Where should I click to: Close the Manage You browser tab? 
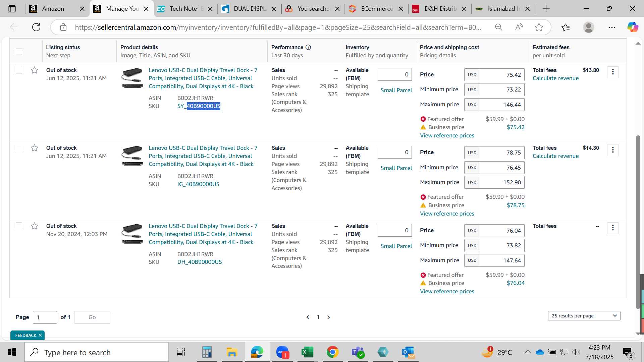[x=146, y=9]
